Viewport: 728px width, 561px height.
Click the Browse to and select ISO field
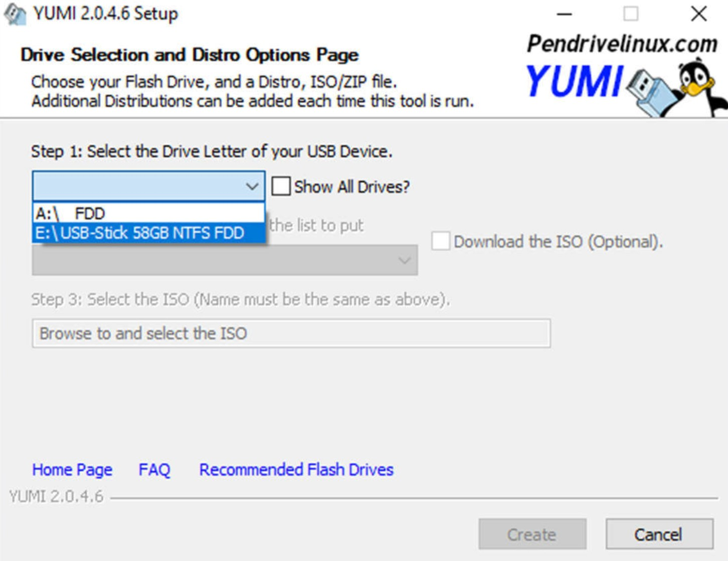click(291, 333)
